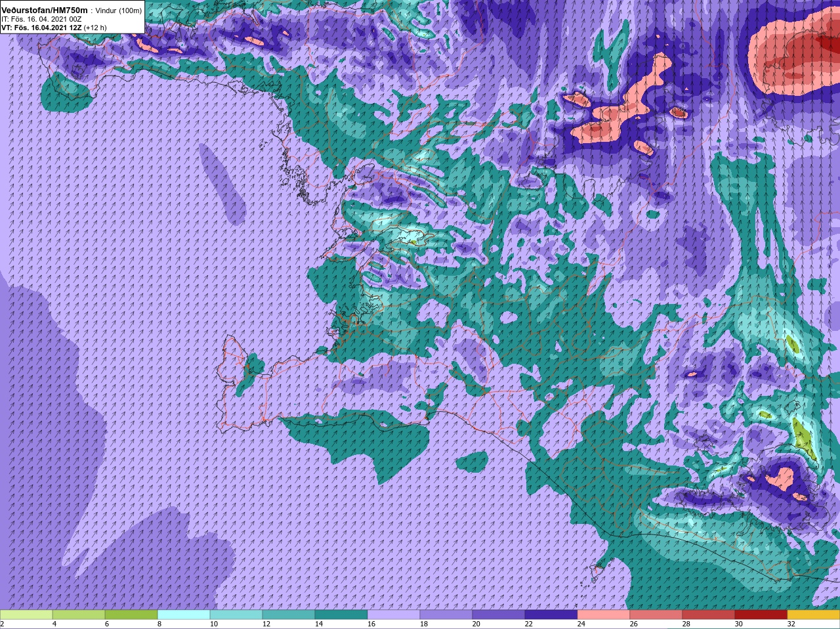Click the legend value 12

point(266,624)
